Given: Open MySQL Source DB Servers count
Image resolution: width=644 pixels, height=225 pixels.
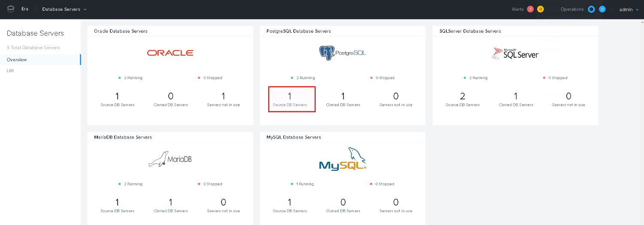Looking at the screenshot, I should point(290,206).
